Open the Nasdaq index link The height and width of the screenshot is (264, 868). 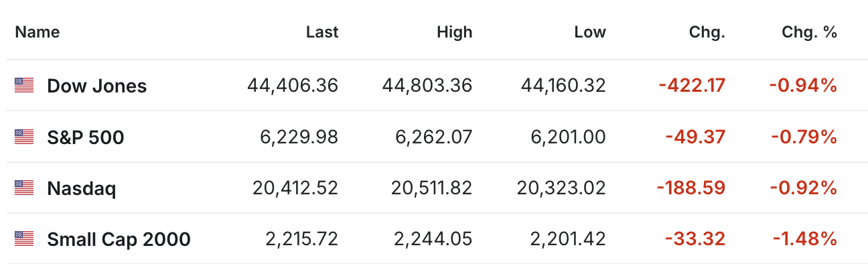[x=82, y=189]
